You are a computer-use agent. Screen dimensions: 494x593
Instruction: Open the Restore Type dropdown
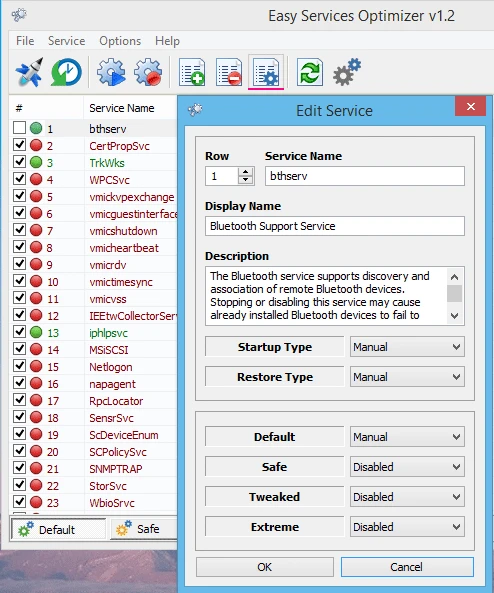pos(407,377)
